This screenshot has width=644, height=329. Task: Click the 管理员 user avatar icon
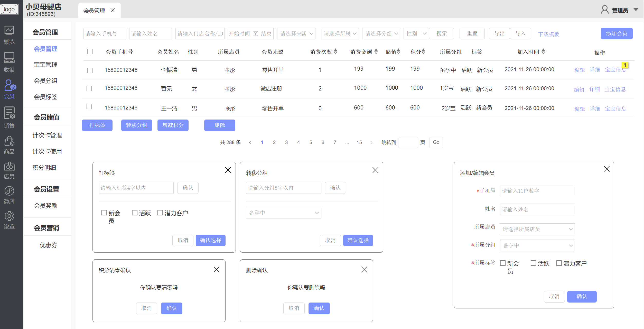coord(605,10)
